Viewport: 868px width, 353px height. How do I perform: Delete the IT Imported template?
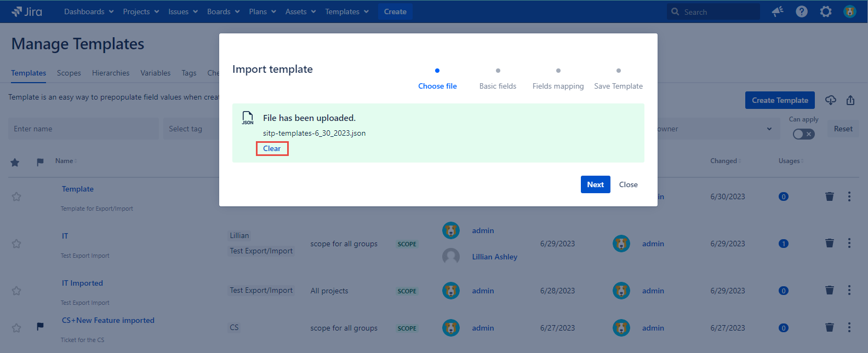point(830,291)
